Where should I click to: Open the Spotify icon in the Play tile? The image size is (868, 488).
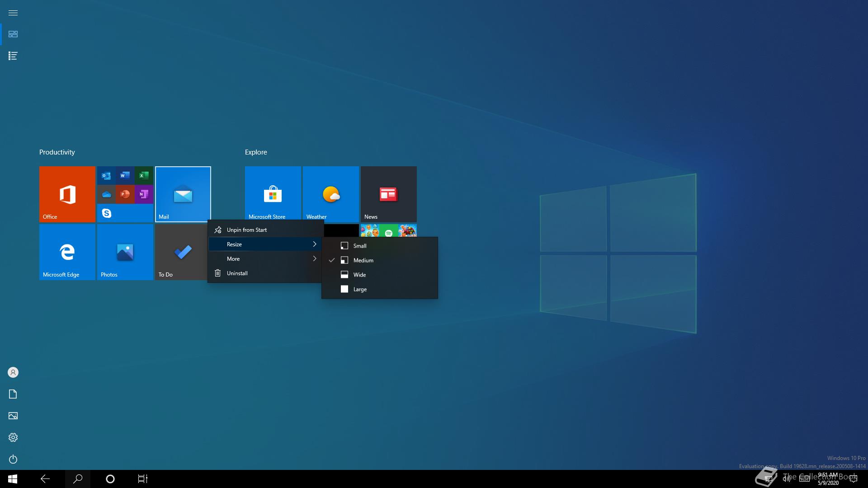pyautogui.click(x=389, y=232)
